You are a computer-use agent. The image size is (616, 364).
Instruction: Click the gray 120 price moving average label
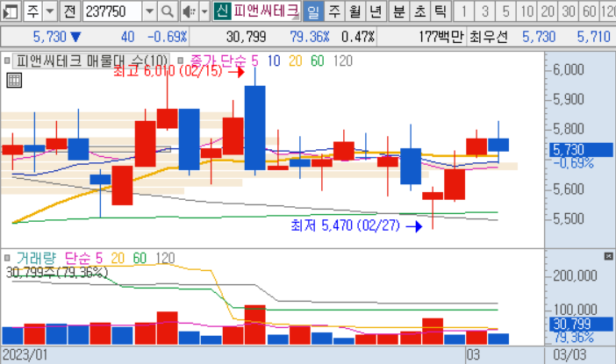coord(343,61)
